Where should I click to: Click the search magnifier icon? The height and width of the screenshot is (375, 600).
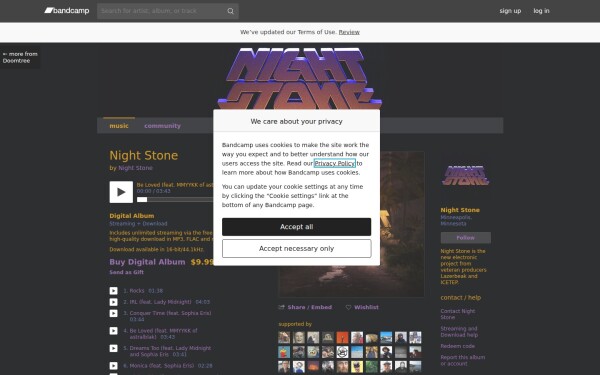click(x=230, y=11)
